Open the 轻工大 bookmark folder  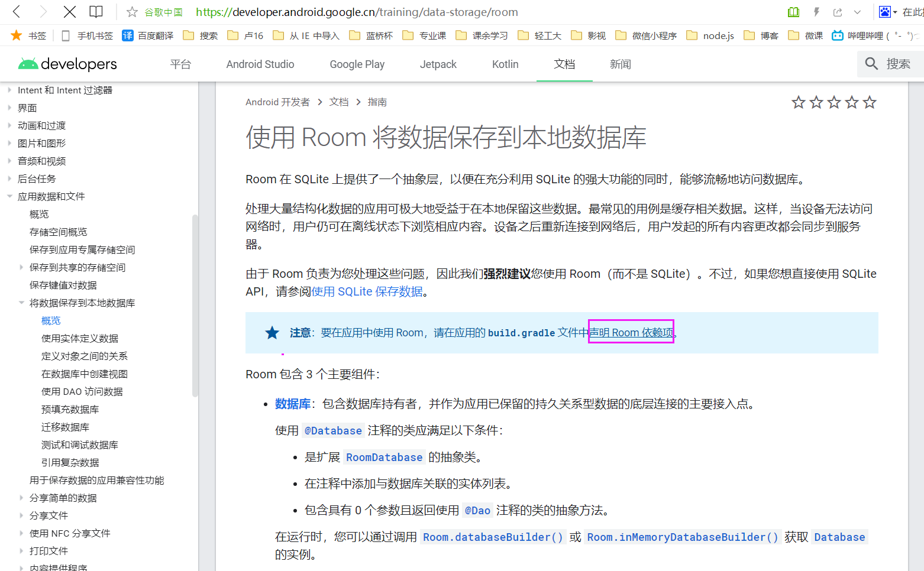(x=539, y=35)
